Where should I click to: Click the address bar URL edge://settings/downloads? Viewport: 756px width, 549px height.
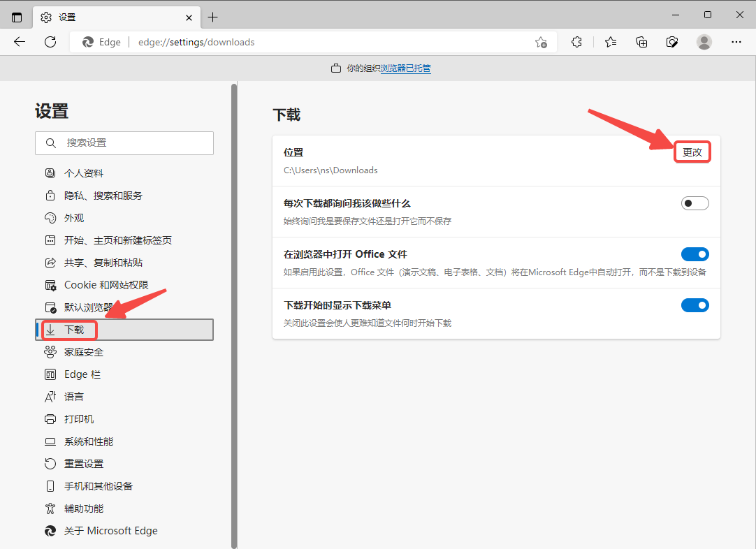tap(196, 42)
